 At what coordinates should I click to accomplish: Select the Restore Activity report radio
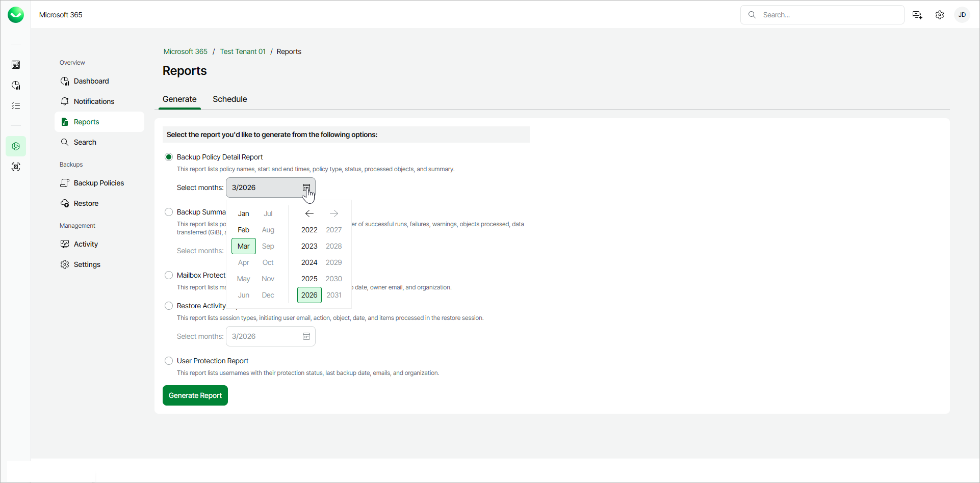click(x=169, y=306)
